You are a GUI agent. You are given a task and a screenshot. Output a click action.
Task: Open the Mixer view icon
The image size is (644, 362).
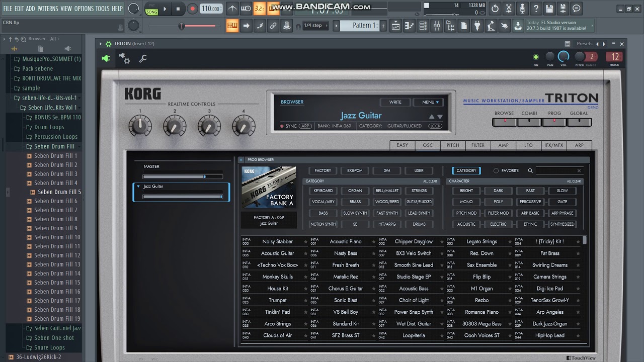pos(436,26)
